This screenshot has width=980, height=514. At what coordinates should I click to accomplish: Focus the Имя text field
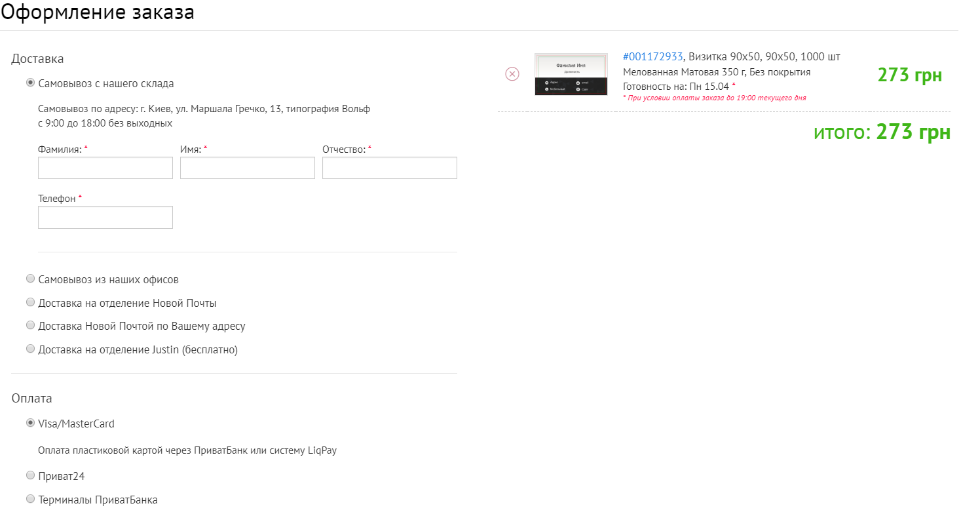coord(248,168)
